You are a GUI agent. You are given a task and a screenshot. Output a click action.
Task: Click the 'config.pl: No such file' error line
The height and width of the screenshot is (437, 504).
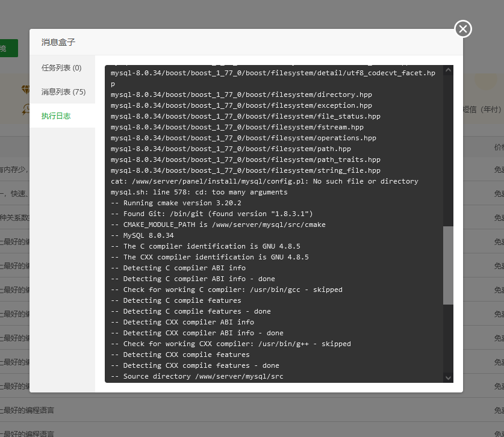(264, 181)
